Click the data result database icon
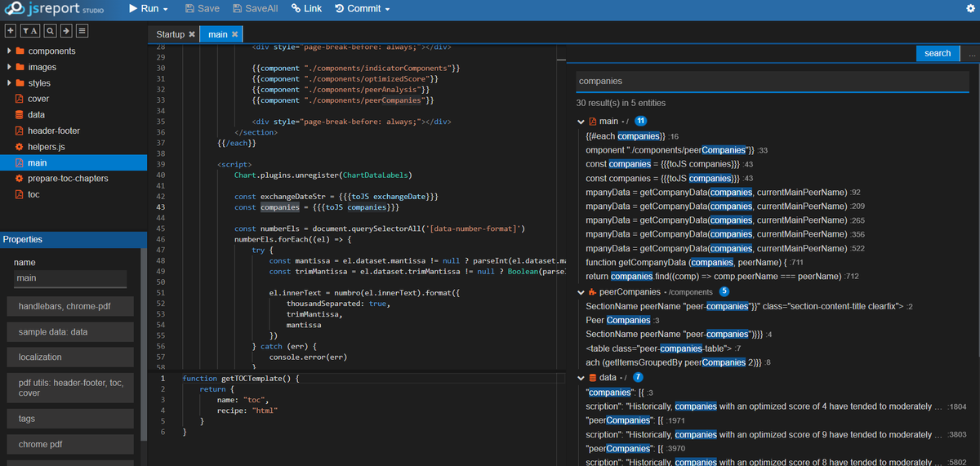This screenshot has height=466, width=980. click(x=593, y=378)
